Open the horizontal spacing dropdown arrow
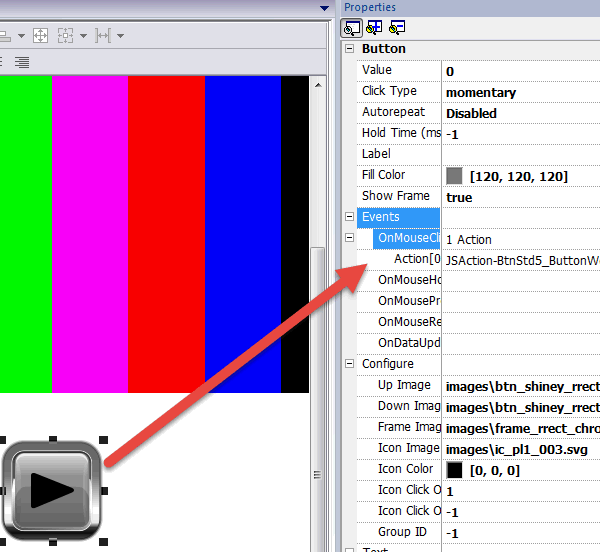The image size is (600, 552). coord(121,36)
